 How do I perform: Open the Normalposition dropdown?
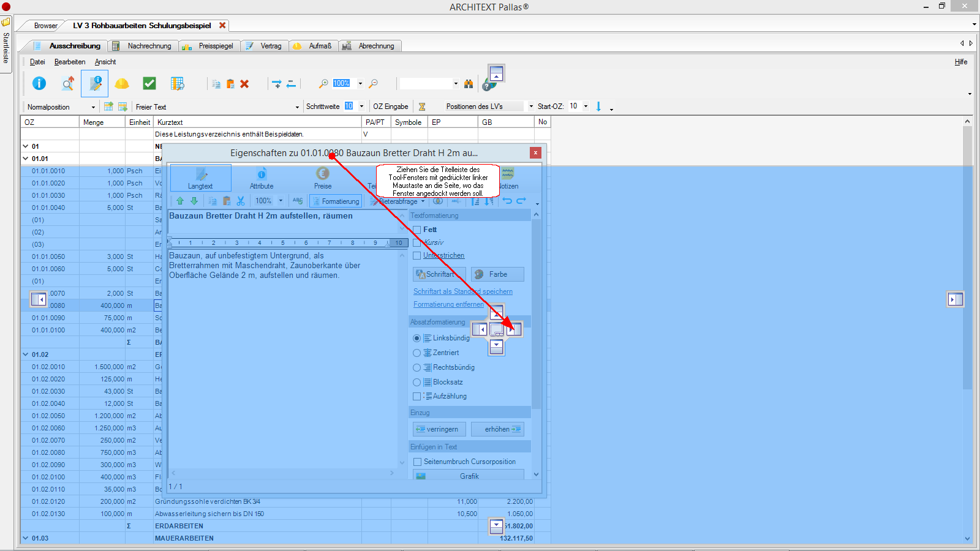pos(93,107)
